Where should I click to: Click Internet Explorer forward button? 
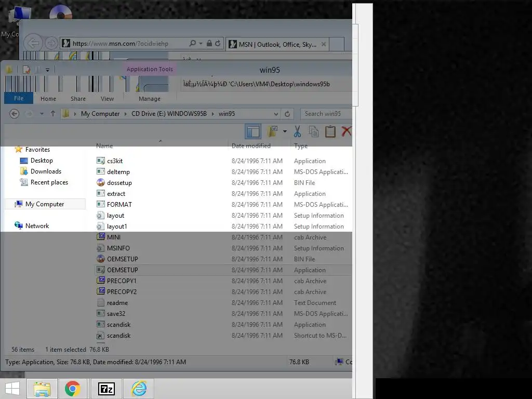(x=51, y=43)
